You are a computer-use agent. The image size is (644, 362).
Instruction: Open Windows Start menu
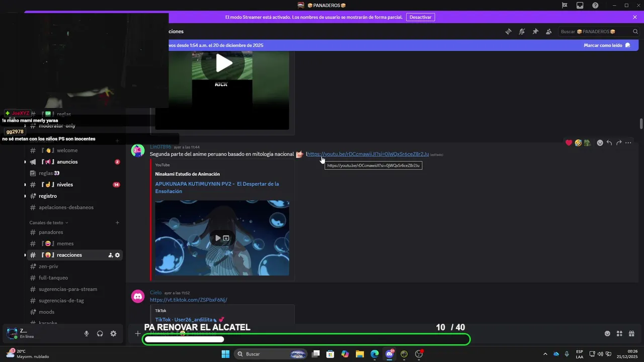[x=225, y=354]
